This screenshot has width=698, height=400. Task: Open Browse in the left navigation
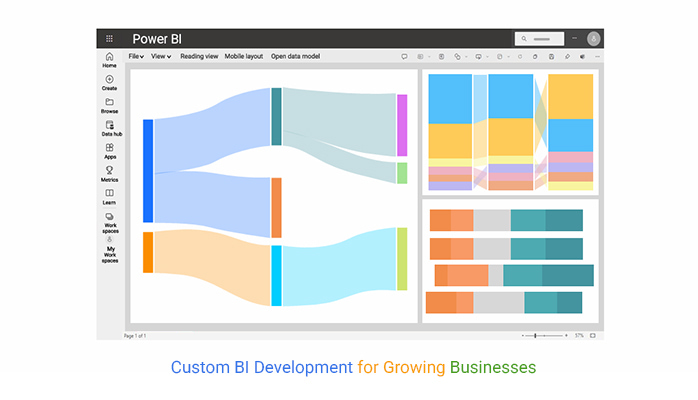pos(109,105)
